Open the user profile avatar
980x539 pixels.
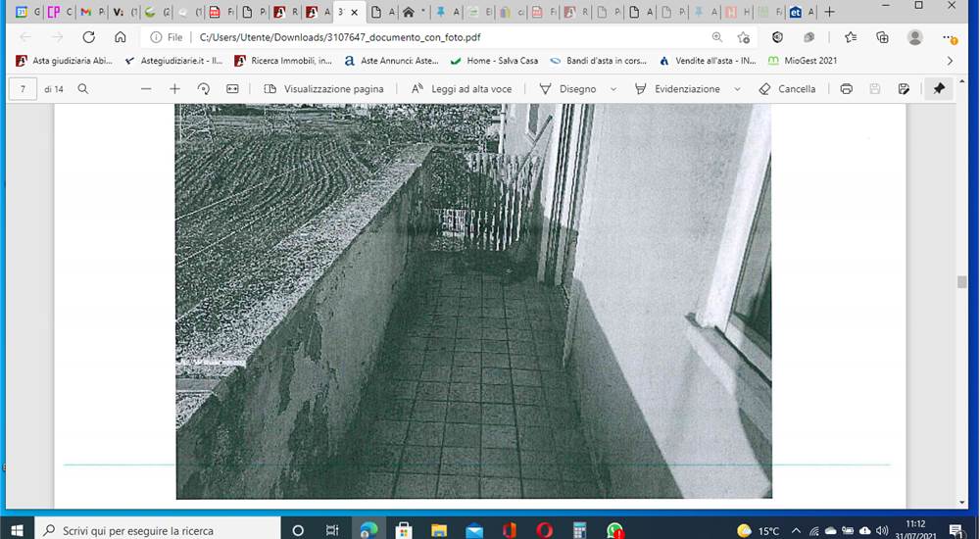click(x=915, y=37)
